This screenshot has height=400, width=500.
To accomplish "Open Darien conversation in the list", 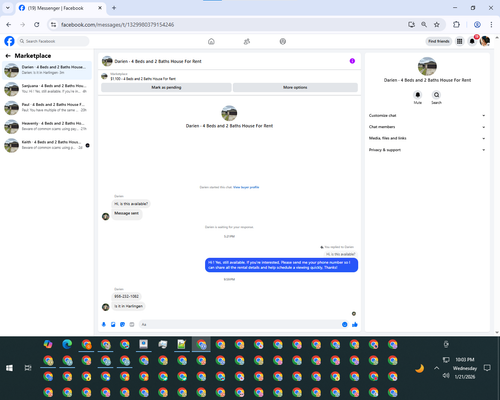I will pyautogui.click(x=47, y=70).
